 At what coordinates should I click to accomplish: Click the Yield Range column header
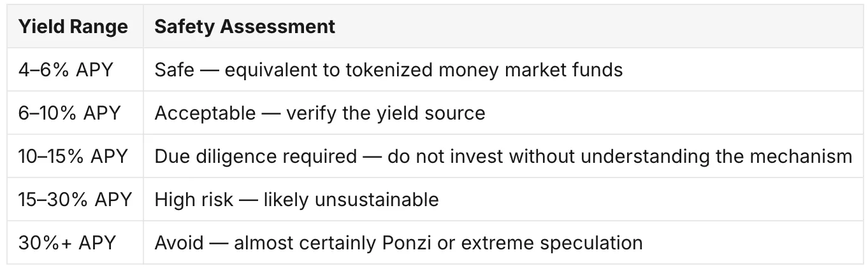73,27
